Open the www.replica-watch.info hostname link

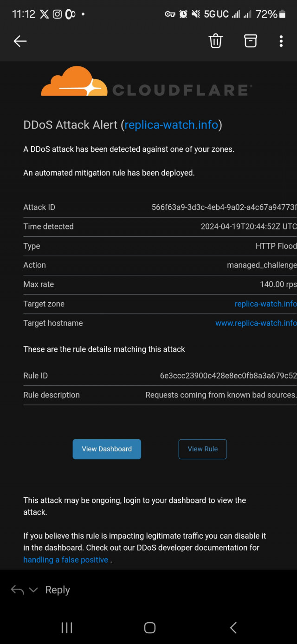(256, 323)
